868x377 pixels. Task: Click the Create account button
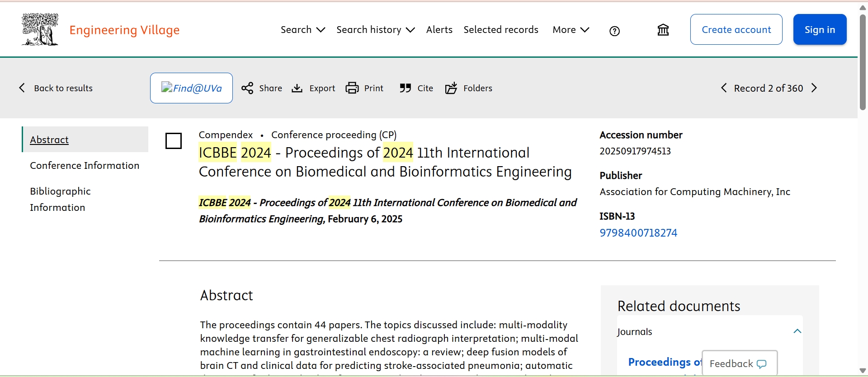tap(736, 29)
